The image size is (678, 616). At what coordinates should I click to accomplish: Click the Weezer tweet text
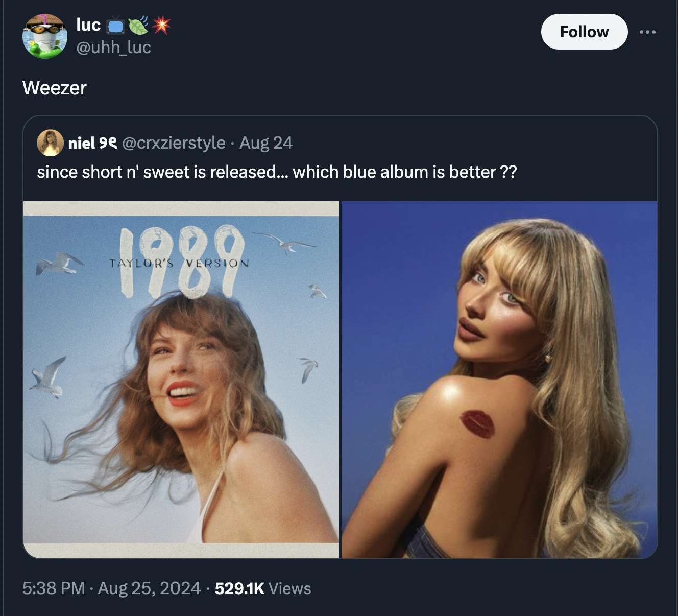click(55, 88)
